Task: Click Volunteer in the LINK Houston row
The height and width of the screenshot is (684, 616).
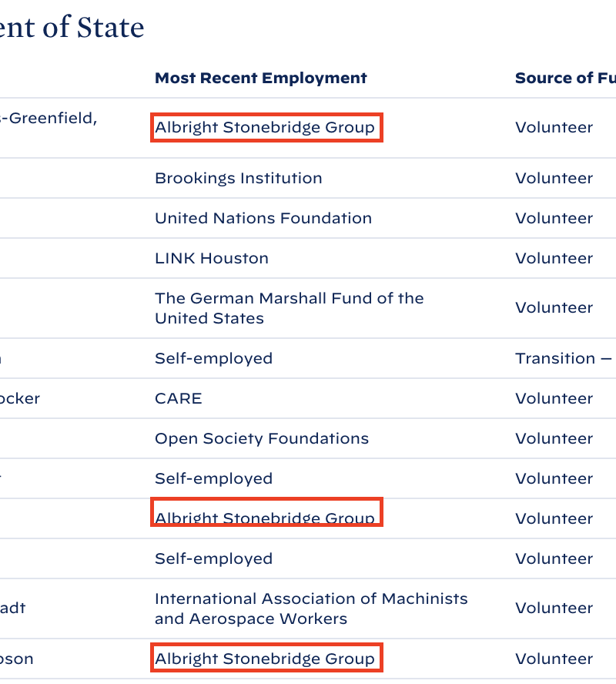Action: pos(554,258)
